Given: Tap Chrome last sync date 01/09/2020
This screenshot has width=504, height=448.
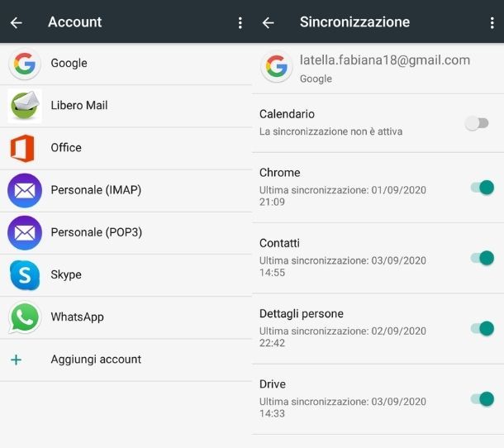Looking at the screenshot, I should point(398,190).
